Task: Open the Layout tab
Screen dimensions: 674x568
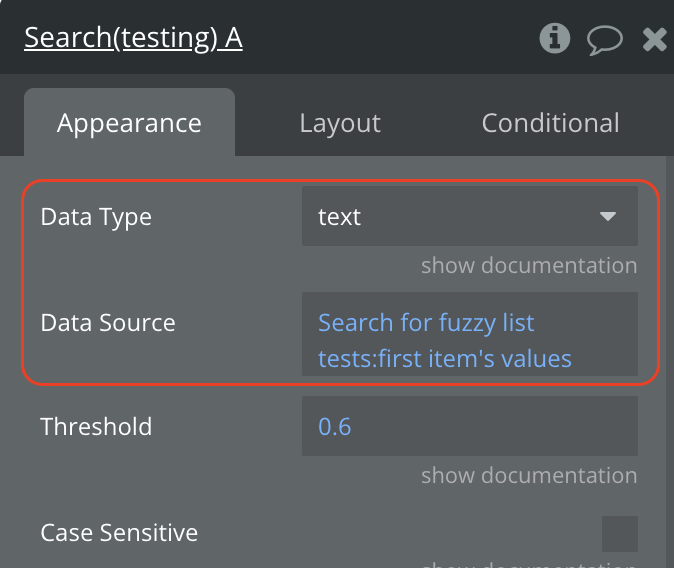Action: tap(340, 123)
